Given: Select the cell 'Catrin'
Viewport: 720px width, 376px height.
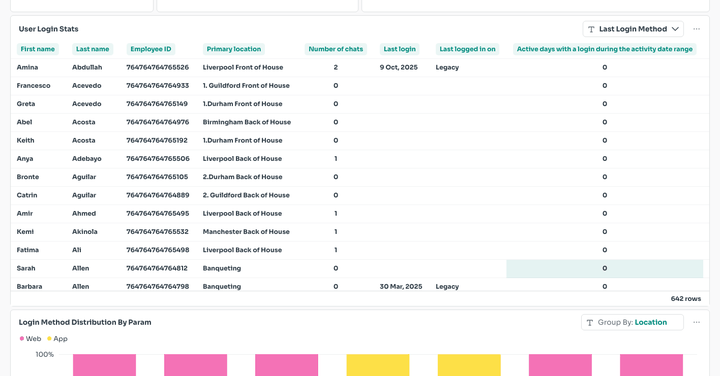Looking at the screenshot, I should 27,195.
